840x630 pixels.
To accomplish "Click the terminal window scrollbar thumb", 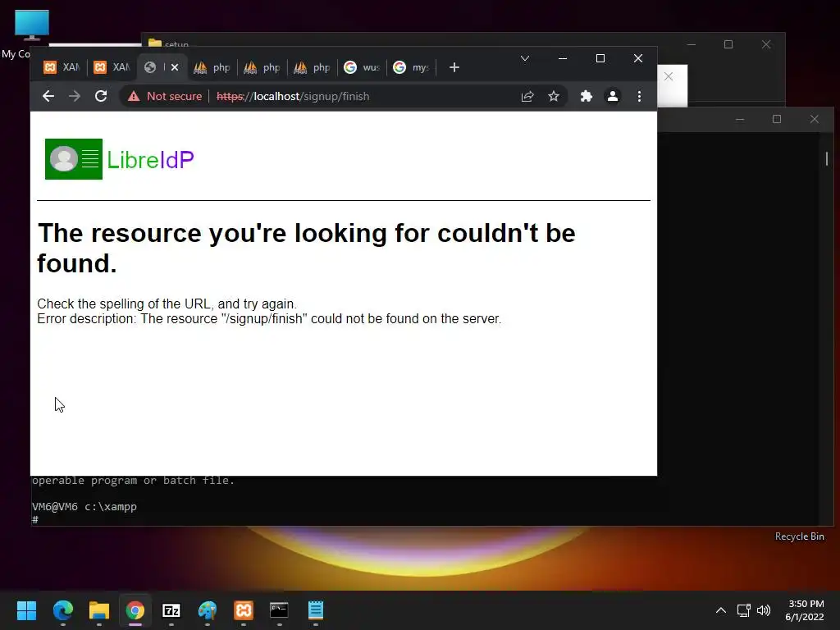I will [x=827, y=158].
